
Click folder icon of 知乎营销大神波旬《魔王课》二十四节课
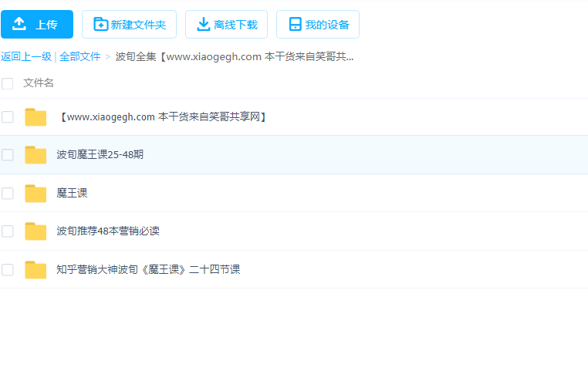[35, 270]
